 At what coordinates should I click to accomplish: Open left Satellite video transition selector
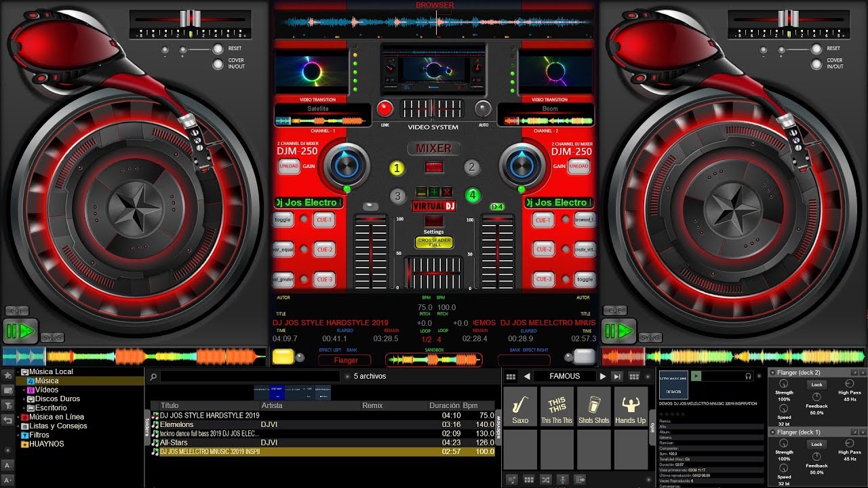click(318, 108)
